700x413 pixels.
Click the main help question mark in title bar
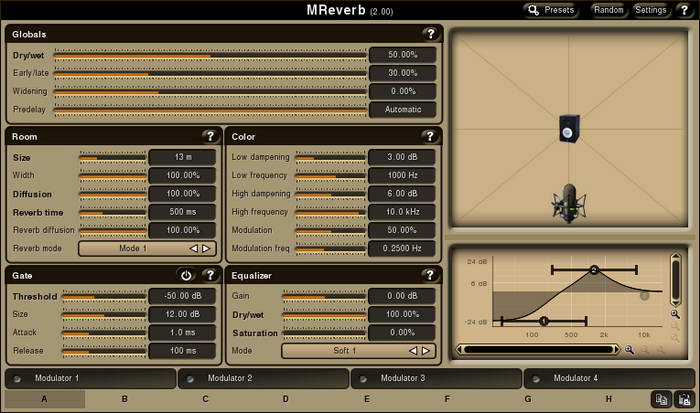(x=684, y=10)
